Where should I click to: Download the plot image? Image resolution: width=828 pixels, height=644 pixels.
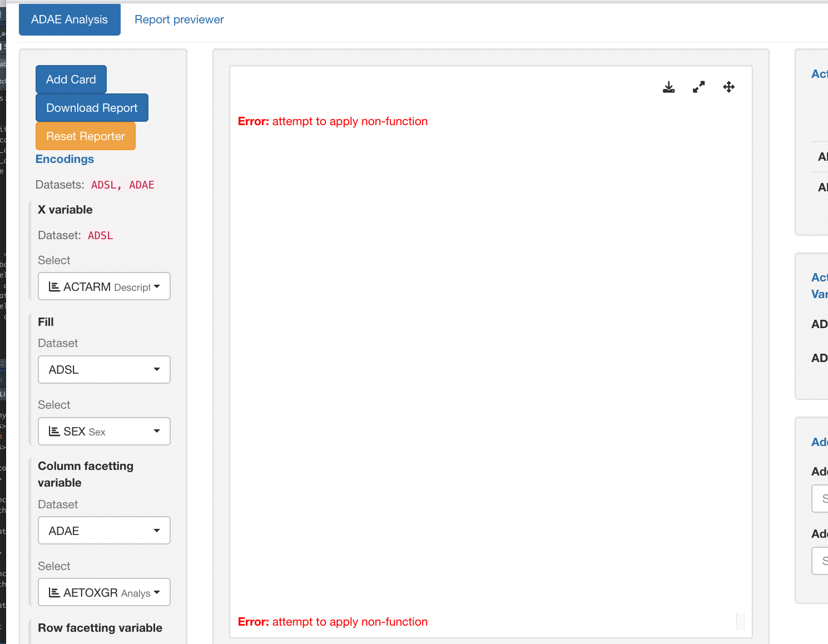point(668,87)
